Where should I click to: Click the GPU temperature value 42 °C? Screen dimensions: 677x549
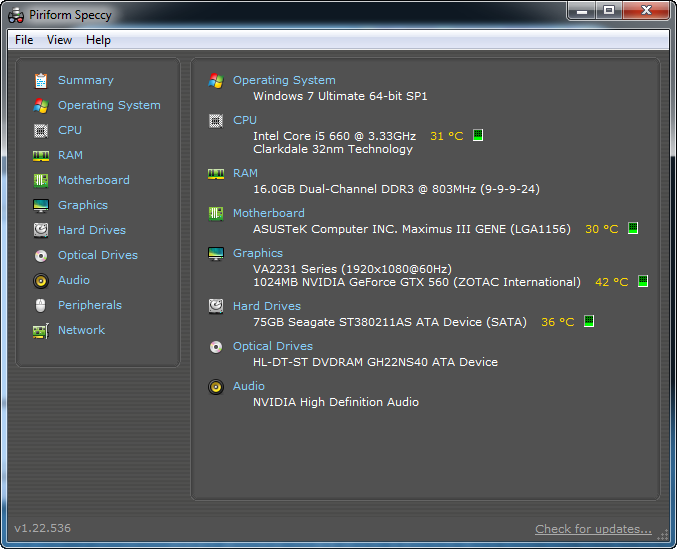(x=611, y=282)
